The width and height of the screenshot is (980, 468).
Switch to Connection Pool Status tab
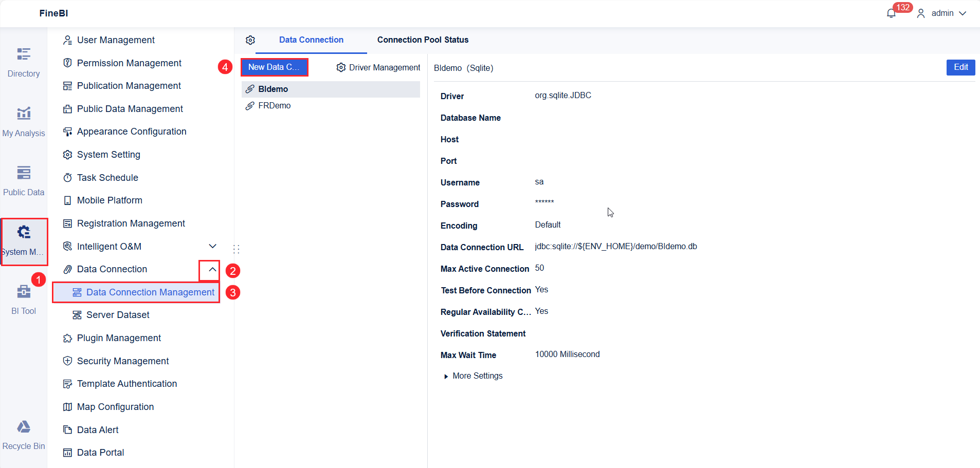422,40
